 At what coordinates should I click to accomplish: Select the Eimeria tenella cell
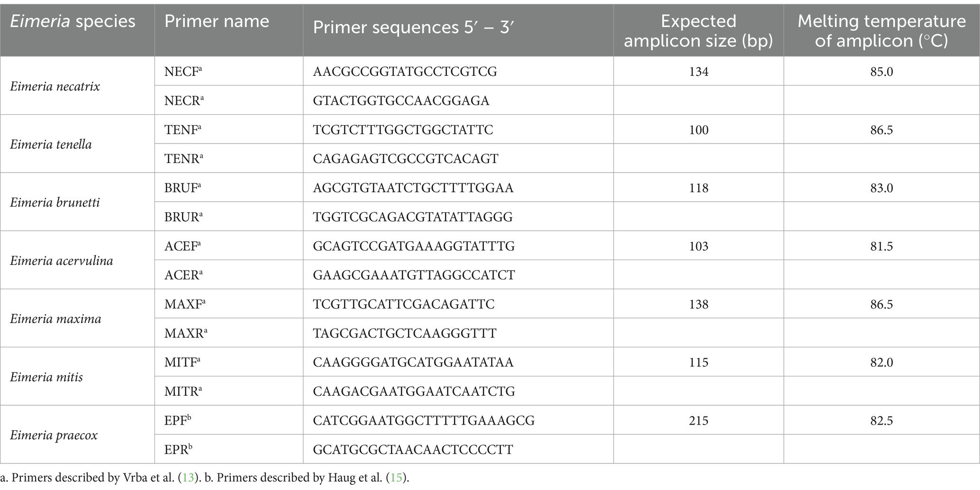[x=77, y=144]
